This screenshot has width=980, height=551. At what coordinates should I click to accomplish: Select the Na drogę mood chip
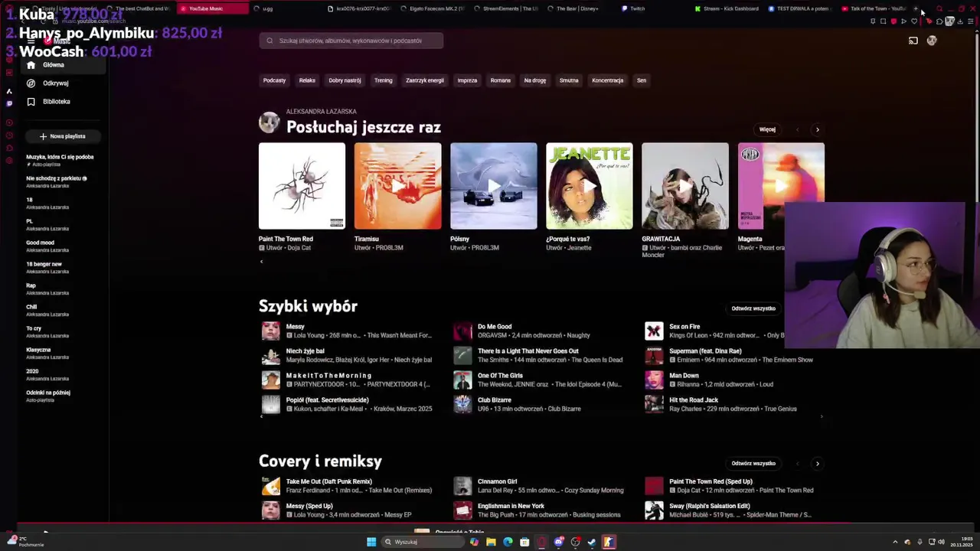click(535, 80)
